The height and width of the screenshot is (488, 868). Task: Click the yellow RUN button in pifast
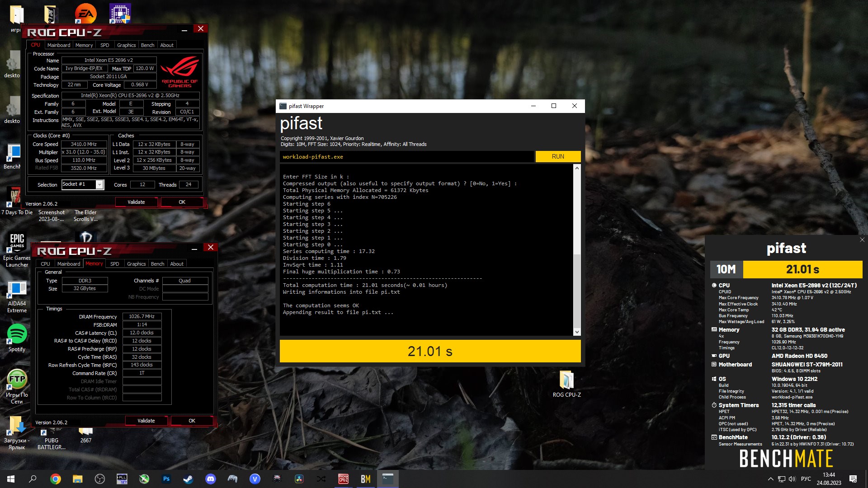click(558, 156)
